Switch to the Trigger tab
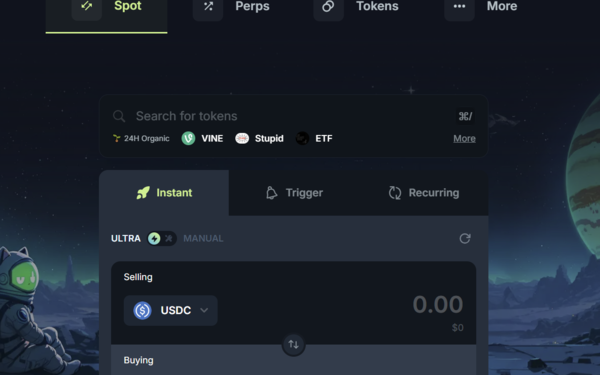 294,193
